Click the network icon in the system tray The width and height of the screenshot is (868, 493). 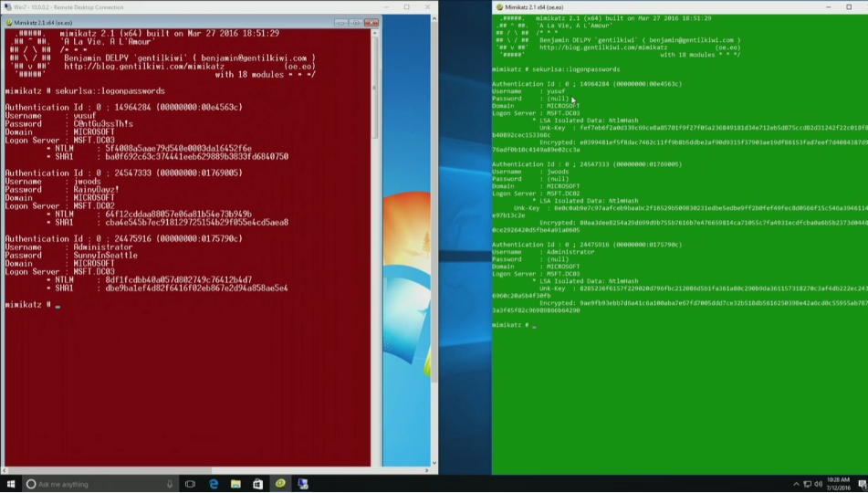tap(807, 484)
